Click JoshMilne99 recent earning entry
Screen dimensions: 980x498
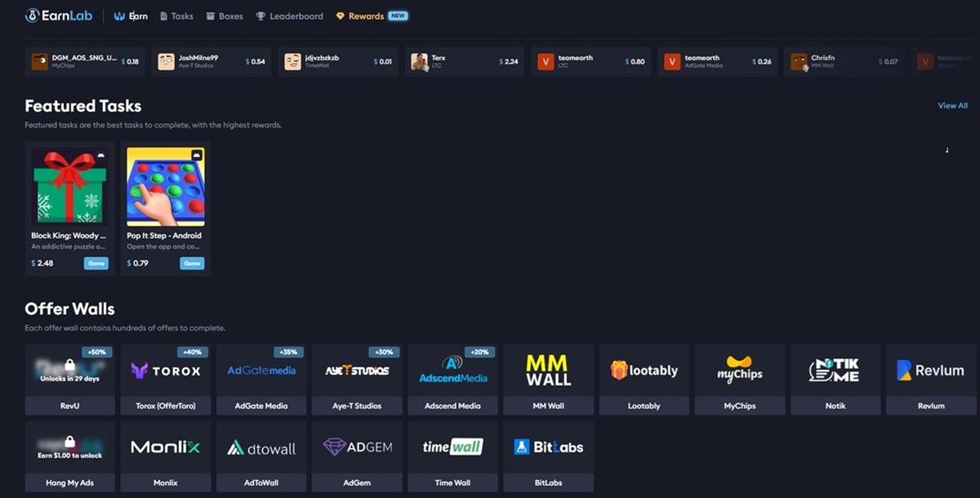(212, 61)
